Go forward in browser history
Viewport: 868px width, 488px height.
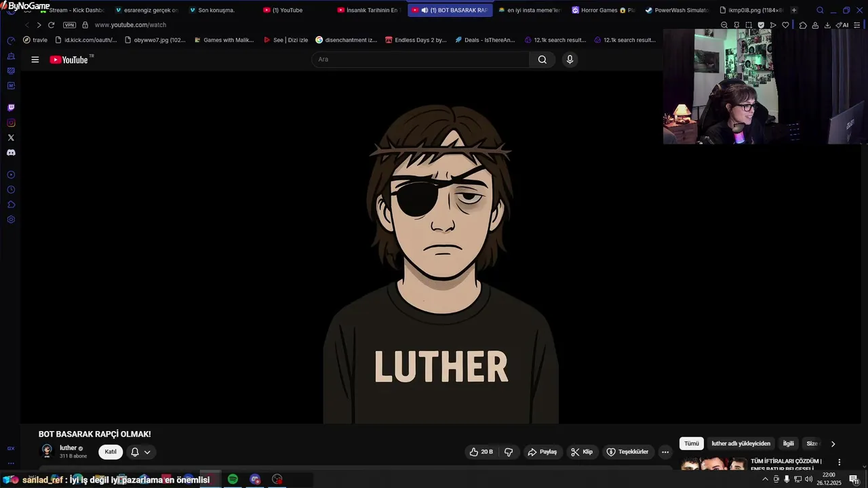tap(39, 25)
